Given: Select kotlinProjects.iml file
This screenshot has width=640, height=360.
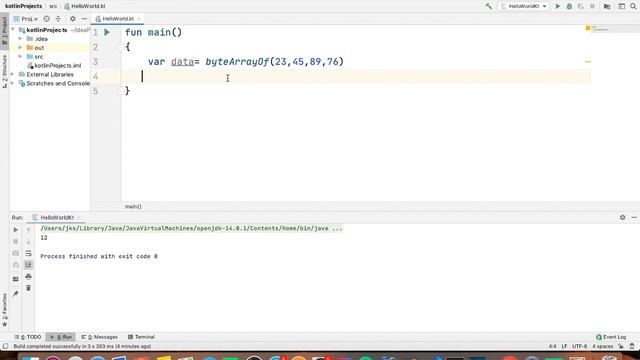Looking at the screenshot, I should coord(54,66).
